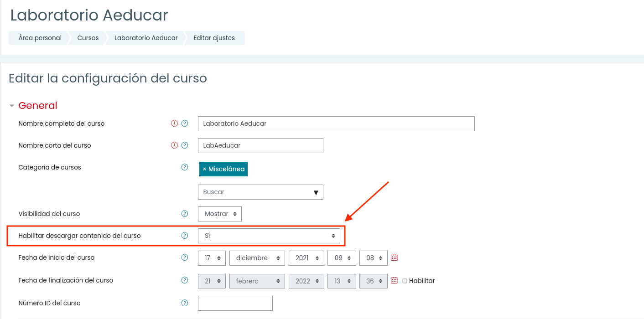This screenshot has height=319, width=644.
Task: Click required icon beside Nombre completo del curso
Action: coord(174,123)
